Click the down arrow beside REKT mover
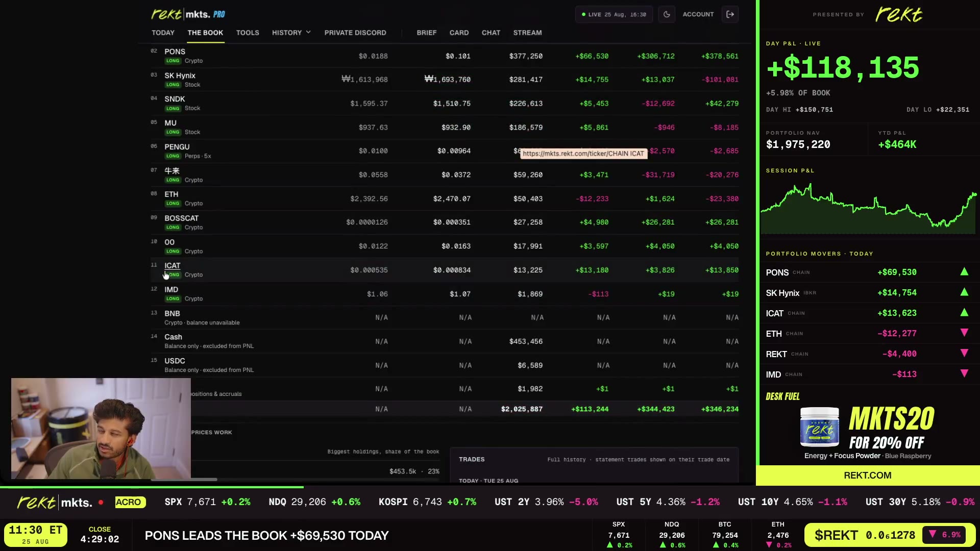The height and width of the screenshot is (551, 980). click(964, 354)
